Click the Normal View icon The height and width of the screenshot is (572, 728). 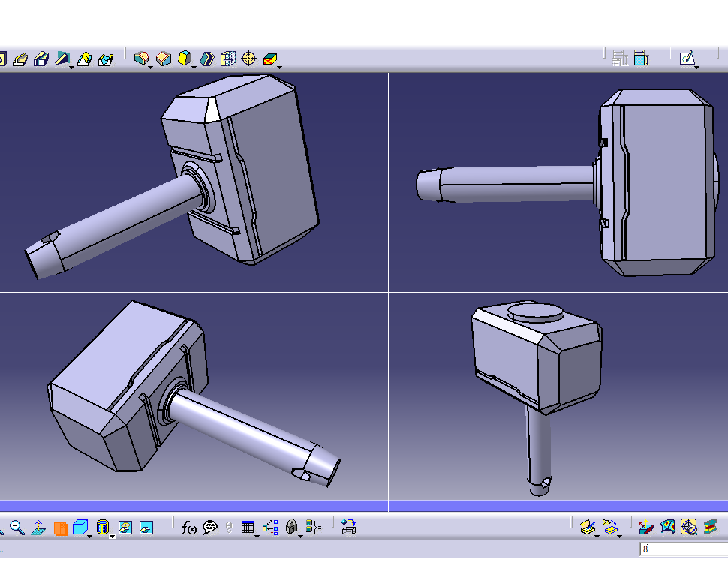pos(38,528)
